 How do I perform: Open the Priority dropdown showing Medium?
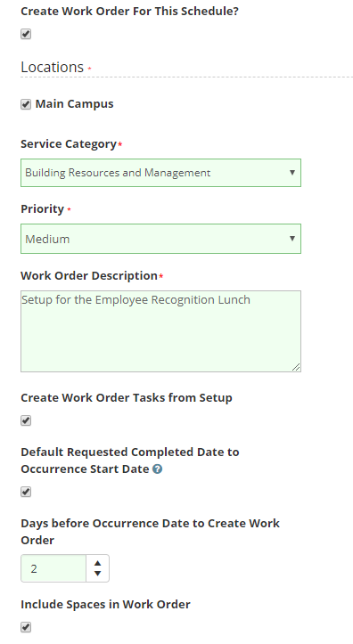pos(160,239)
